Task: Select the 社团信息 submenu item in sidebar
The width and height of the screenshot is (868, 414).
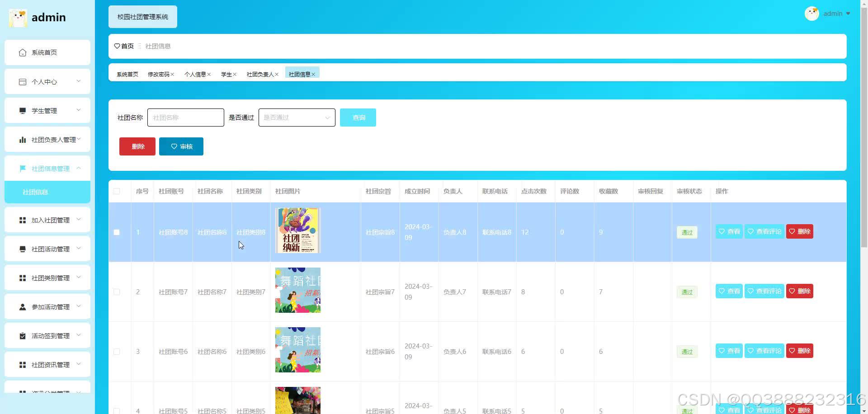Action: (47, 192)
